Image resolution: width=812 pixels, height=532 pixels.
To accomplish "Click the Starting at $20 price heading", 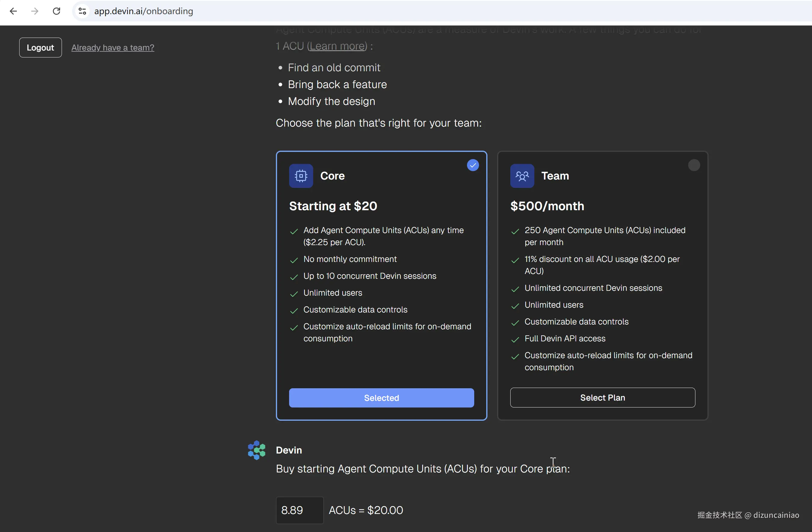I will point(333,206).
